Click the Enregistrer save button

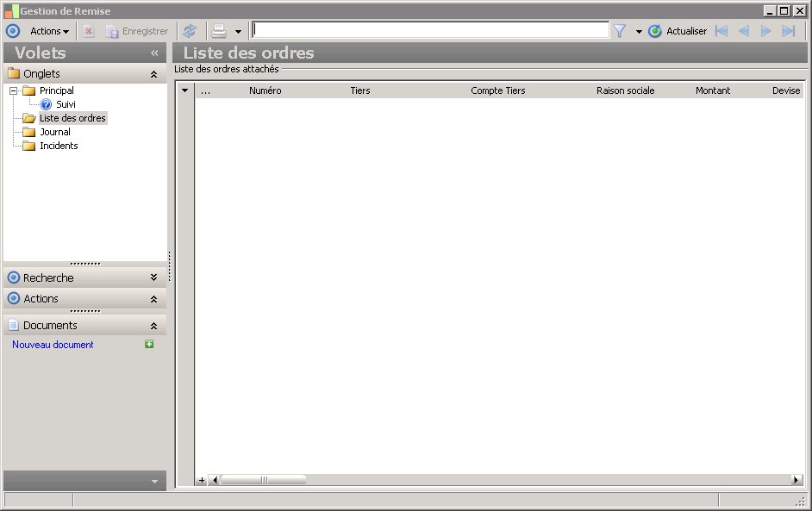(x=137, y=31)
